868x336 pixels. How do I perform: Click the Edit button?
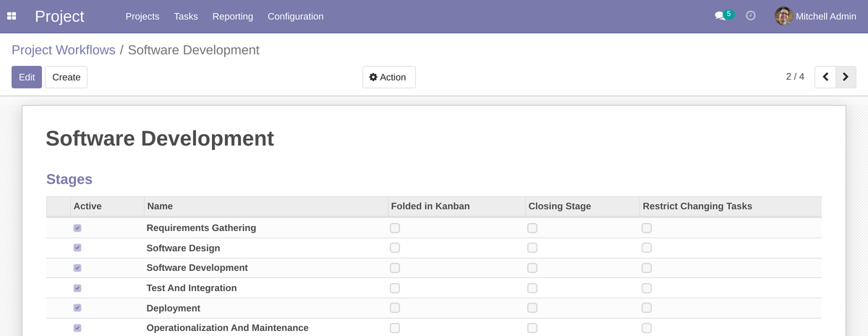27,77
